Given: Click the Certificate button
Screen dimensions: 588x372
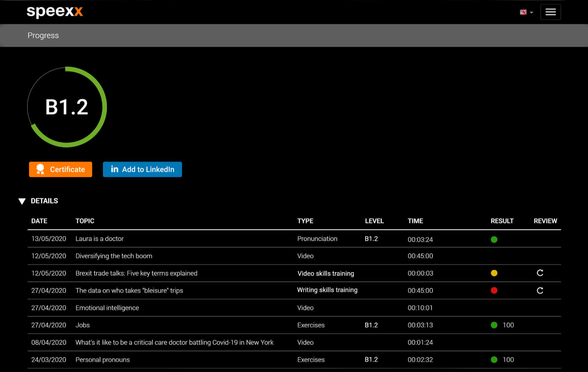Looking at the screenshot, I should point(61,169).
